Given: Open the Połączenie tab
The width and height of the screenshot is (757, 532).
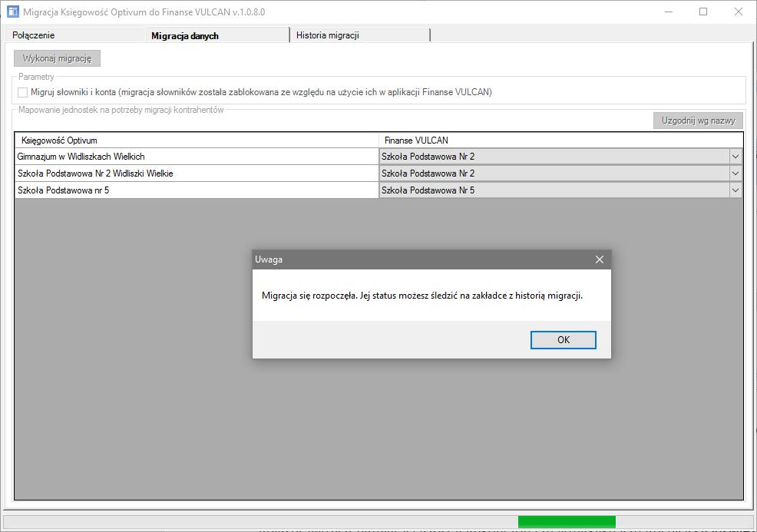Looking at the screenshot, I should (x=74, y=35).
